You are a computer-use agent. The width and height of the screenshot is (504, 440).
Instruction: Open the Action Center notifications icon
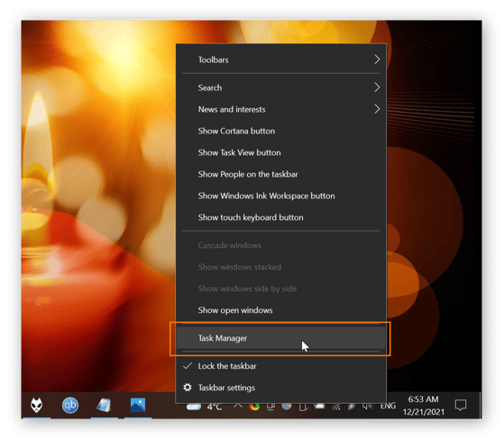(x=461, y=405)
